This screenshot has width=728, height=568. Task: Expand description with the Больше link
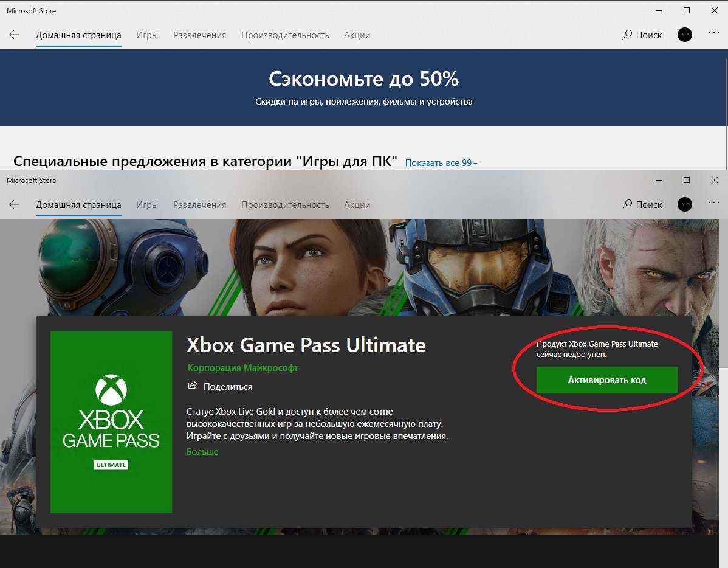(202, 452)
